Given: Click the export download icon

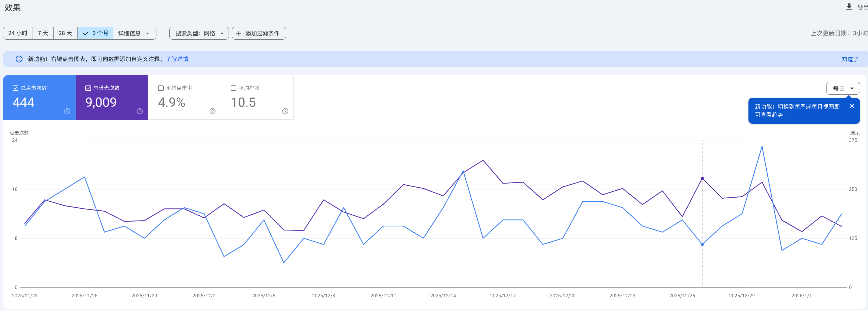Looking at the screenshot, I should [849, 7].
